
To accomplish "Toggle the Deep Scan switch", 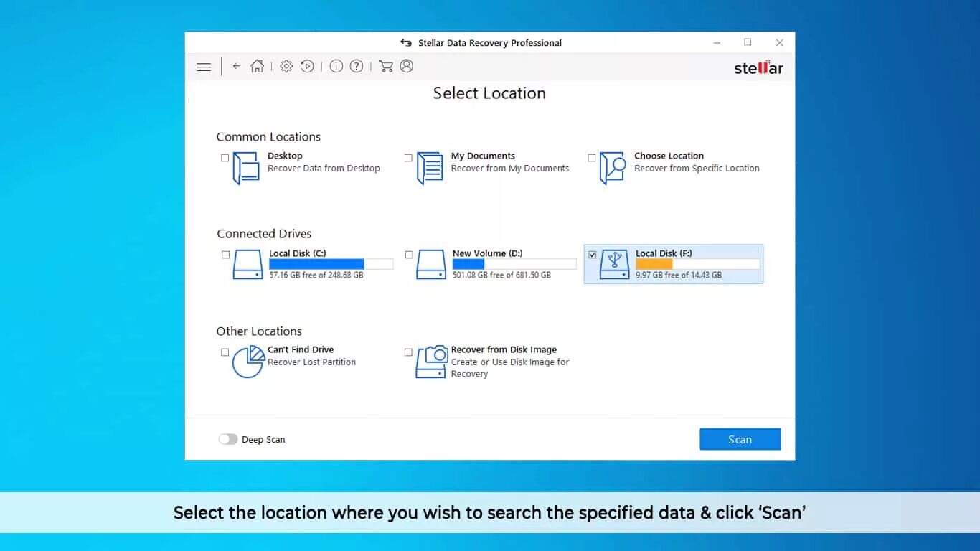I will [x=228, y=439].
